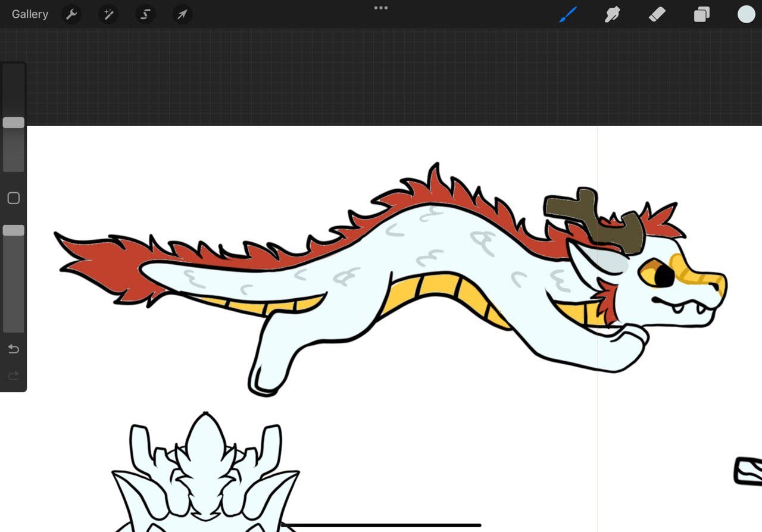This screenshot has width=762, height=532.
Task: Click the lower brush opacity slider handle
Action: click(13, 230)
